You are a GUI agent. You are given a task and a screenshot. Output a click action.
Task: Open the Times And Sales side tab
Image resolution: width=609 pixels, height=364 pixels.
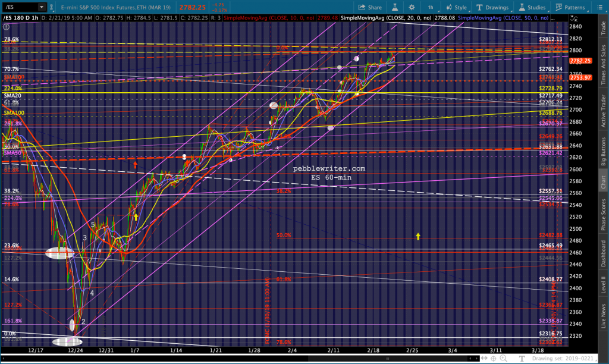603,64
